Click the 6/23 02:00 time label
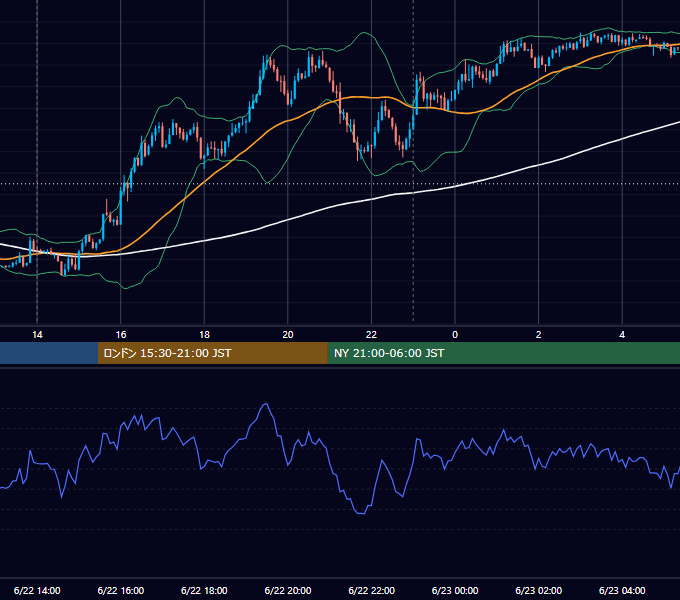Image resolution: width=680 pixels, height=600 pixels. pos(539,590)
